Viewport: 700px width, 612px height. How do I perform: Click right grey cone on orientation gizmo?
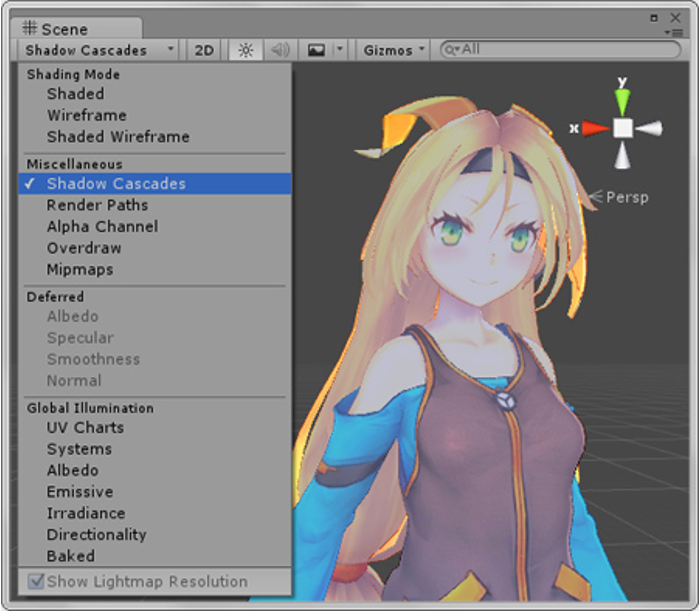click(649, 129)
